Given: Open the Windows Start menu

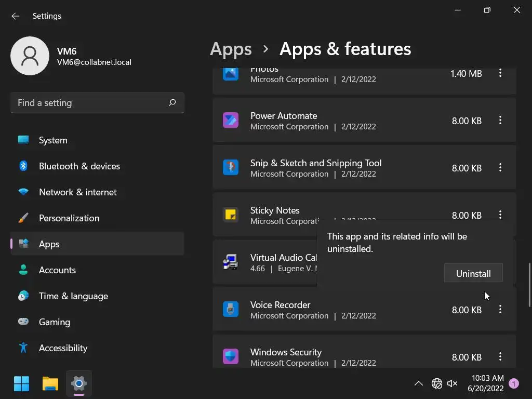Looking at the screenshot, I should [21, 384].
